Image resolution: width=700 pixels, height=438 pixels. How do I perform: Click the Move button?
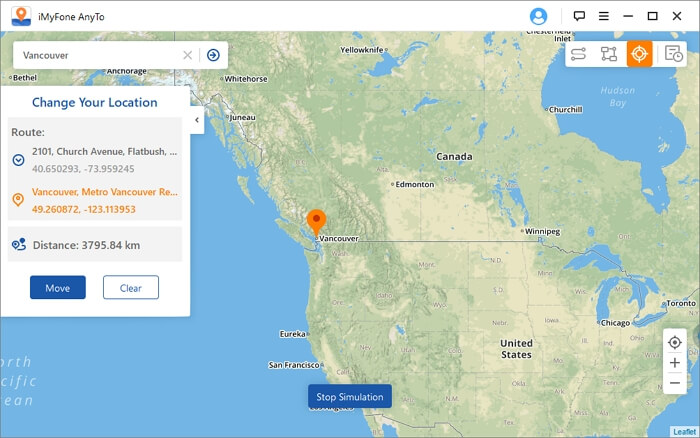pyautogui.click(x=58, y=288)
